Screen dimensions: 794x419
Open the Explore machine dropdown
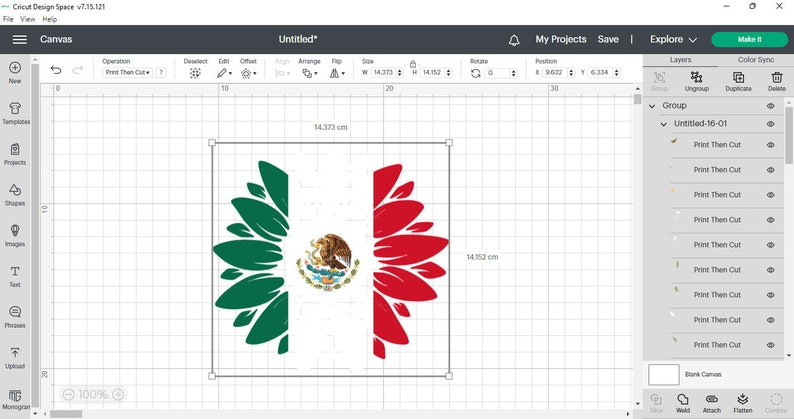(x=673, y=40)
